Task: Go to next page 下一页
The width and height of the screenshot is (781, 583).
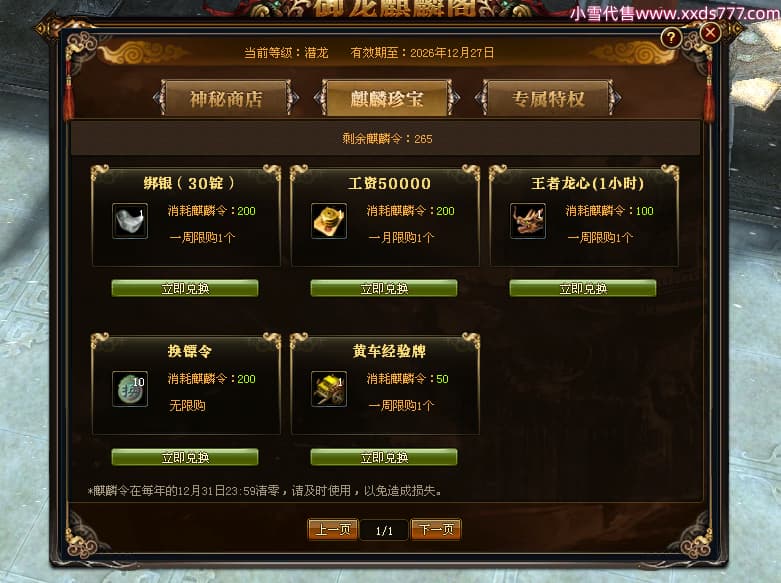Action: coord(436,529)
